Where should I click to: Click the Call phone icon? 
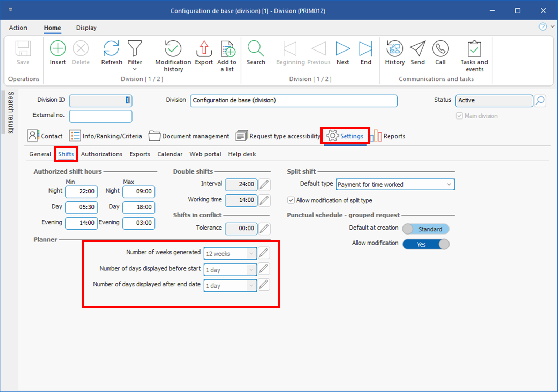click(x=440, y=49)
